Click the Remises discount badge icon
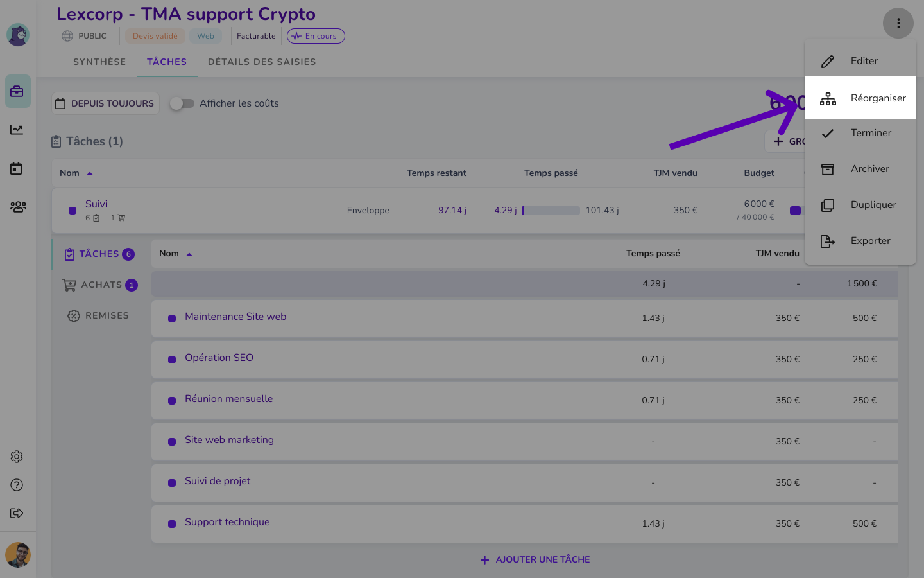 pos(74,316)
